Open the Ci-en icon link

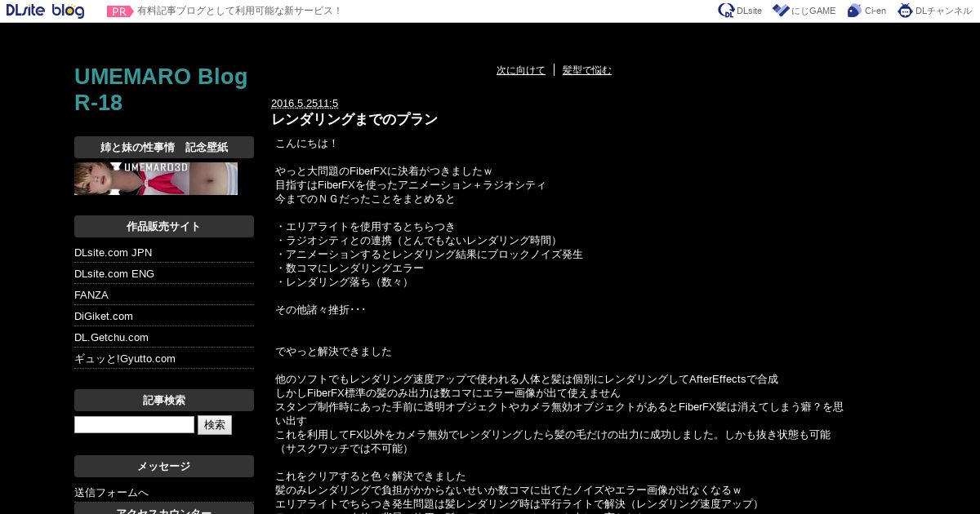[867, 11]
